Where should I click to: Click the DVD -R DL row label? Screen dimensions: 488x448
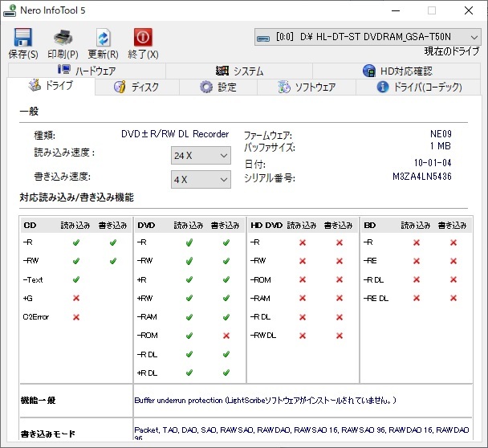(x=147, y=354)
